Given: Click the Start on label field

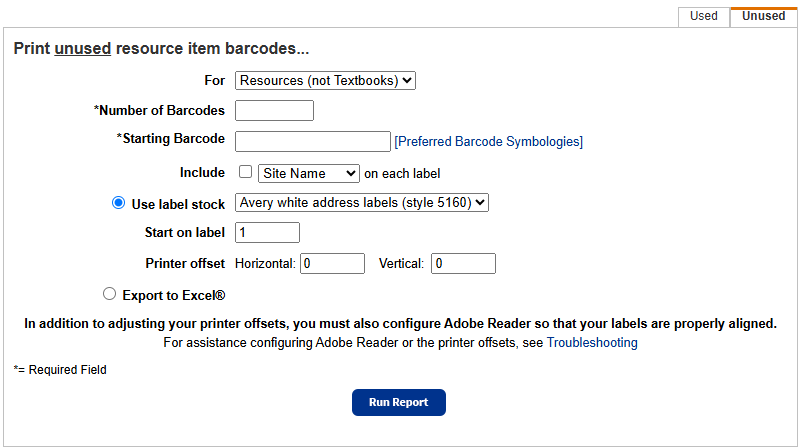Looking at the screenshot, I should click(x=267, y=232).
